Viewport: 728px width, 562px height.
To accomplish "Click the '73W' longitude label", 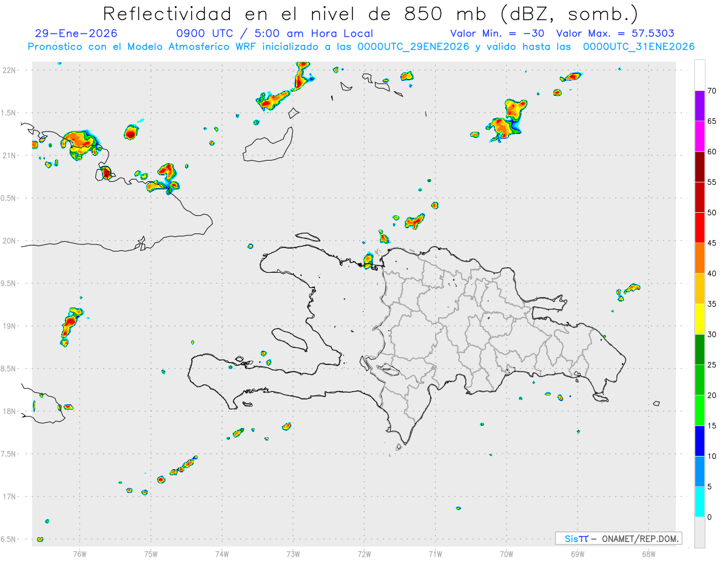I will [x=293, y=553].
